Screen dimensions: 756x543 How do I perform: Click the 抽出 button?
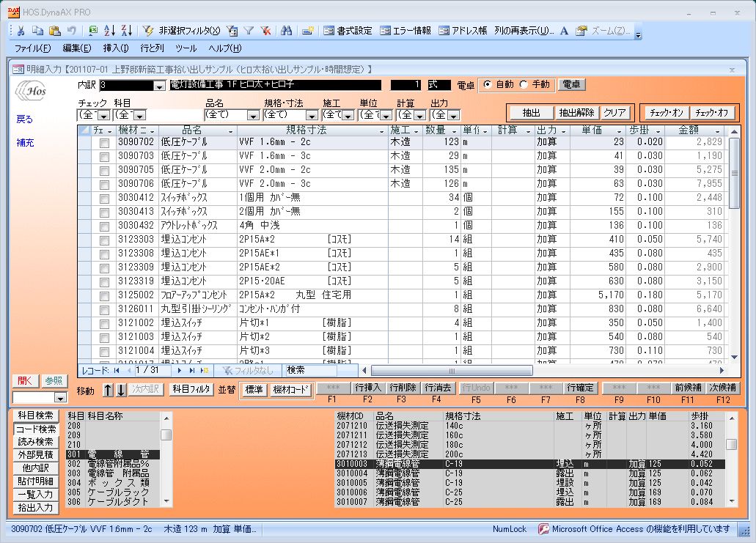click(x=532, y=113)
